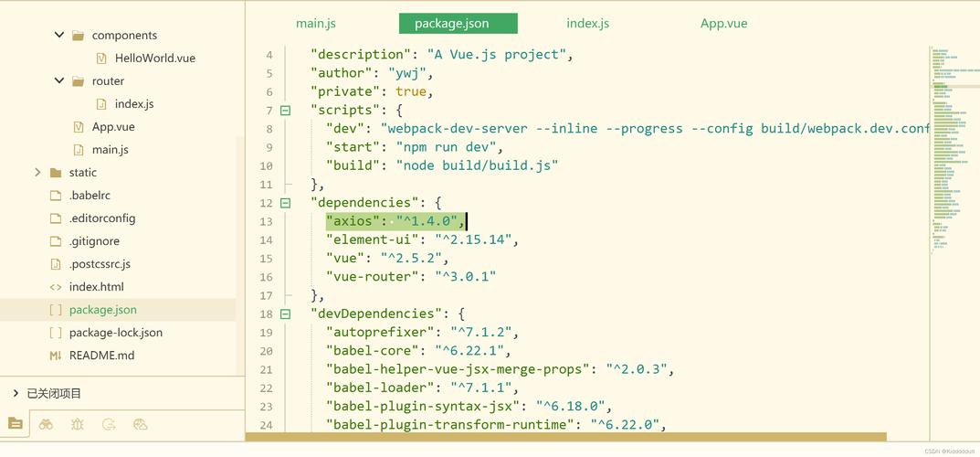Viewport: 980px width, 457px height.
Task: Open .babelrc from the file tree
Action: pyautogui.click(x=90, y=195)
